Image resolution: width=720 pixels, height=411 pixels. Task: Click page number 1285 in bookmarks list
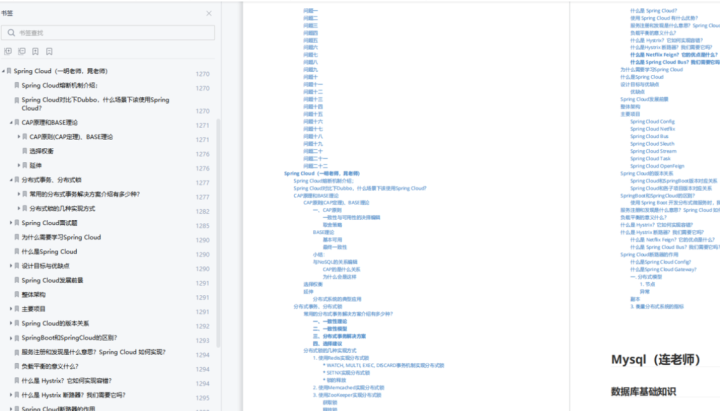pos(202,226)
